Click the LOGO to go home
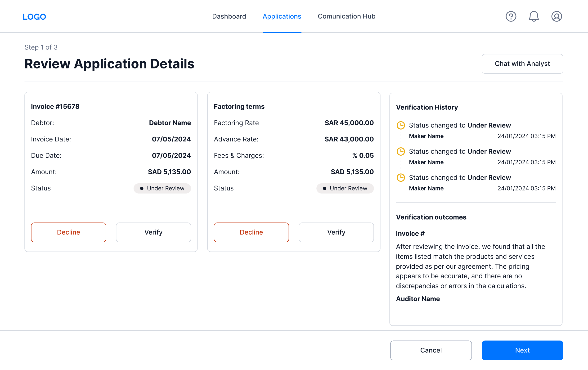This screenshot has height=370, width=588. coord(34,17)
